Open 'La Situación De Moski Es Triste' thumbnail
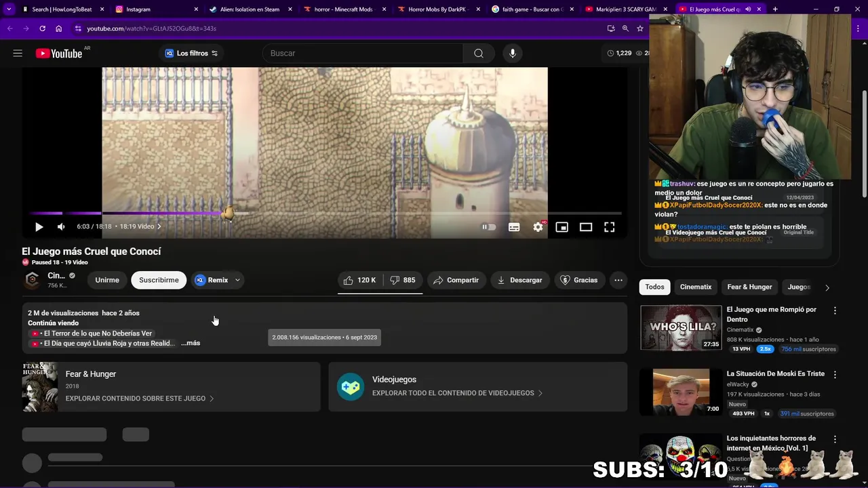 681,392
